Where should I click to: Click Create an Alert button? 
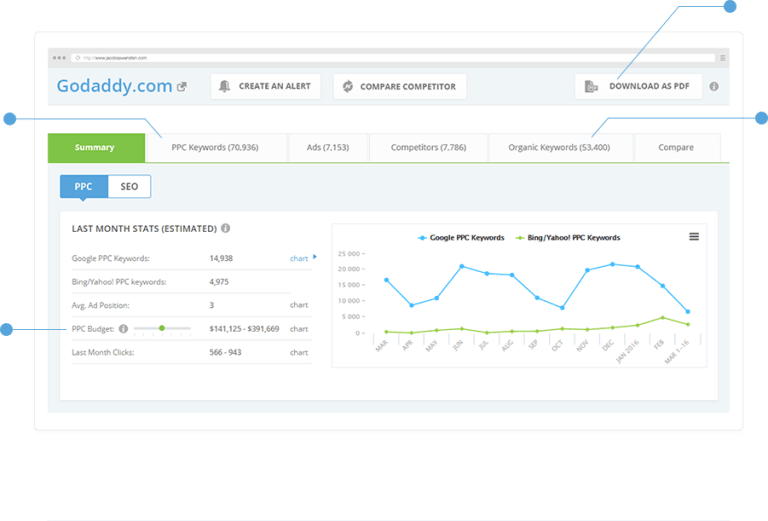tap(266, 86)
